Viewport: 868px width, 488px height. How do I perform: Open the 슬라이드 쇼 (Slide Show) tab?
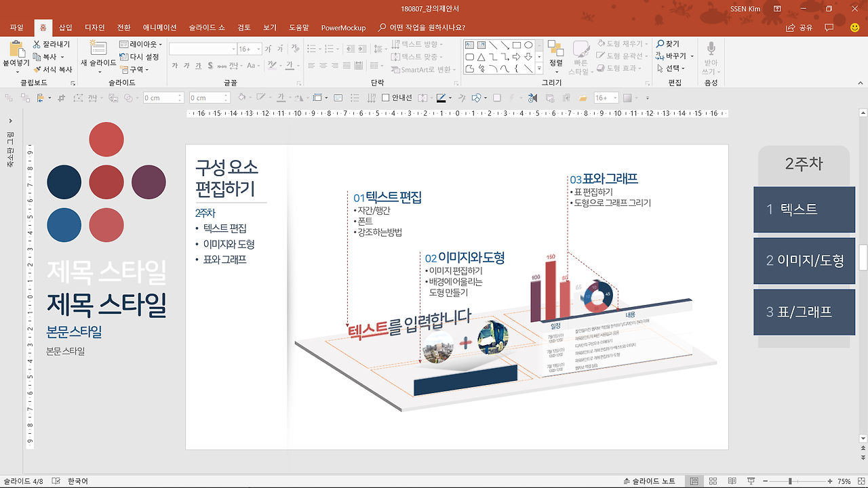[x=207, y=28]
